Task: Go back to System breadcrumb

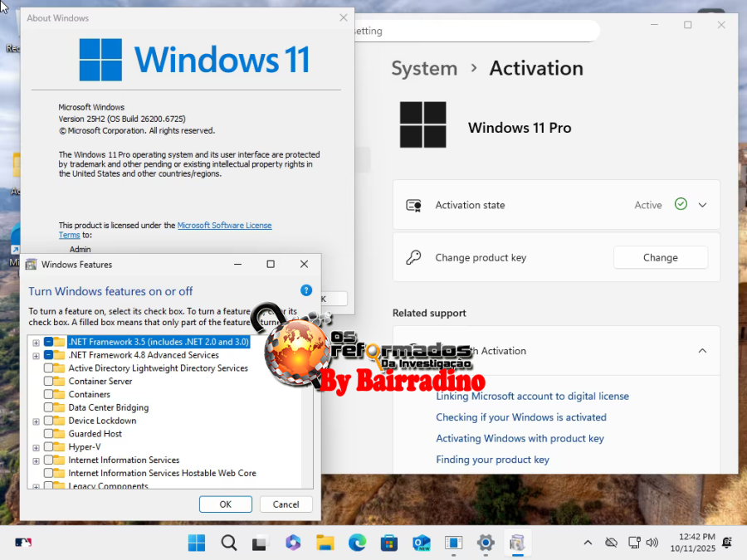Action: (424, 68)
